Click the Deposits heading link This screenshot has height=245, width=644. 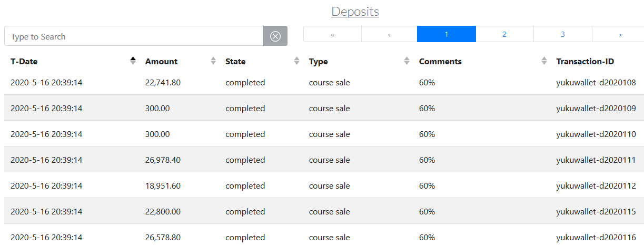[x=355, y=12]
